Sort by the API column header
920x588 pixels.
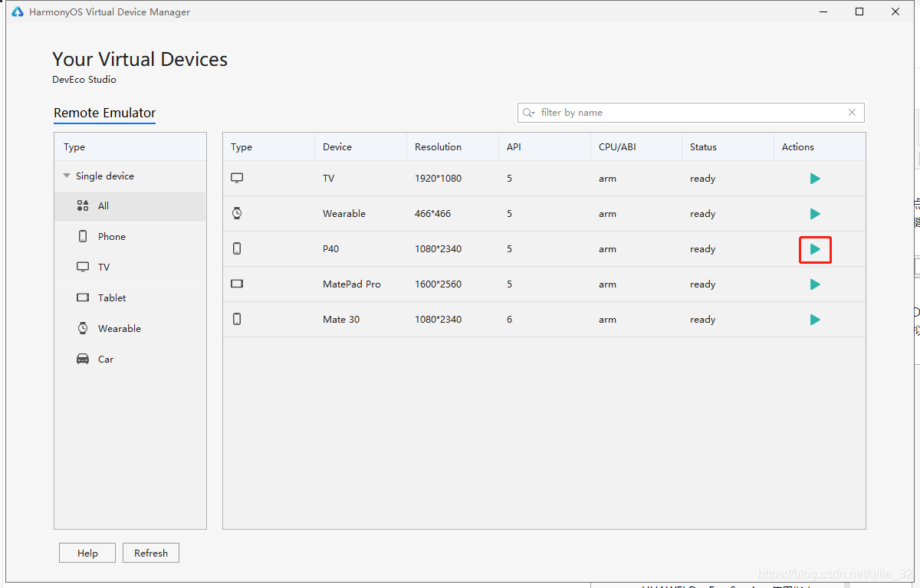[x=544, y=146]
